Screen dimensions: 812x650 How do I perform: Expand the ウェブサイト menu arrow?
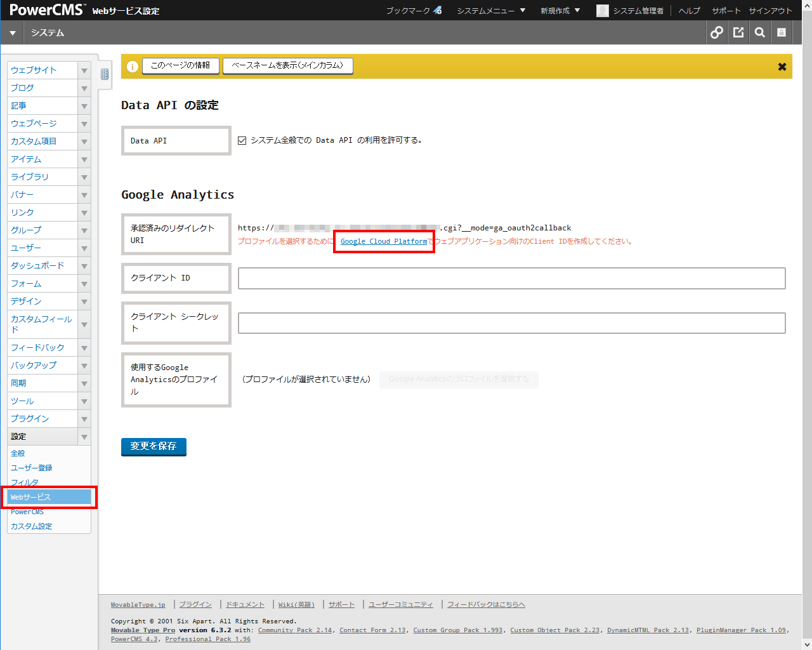[x=84, y=70]
